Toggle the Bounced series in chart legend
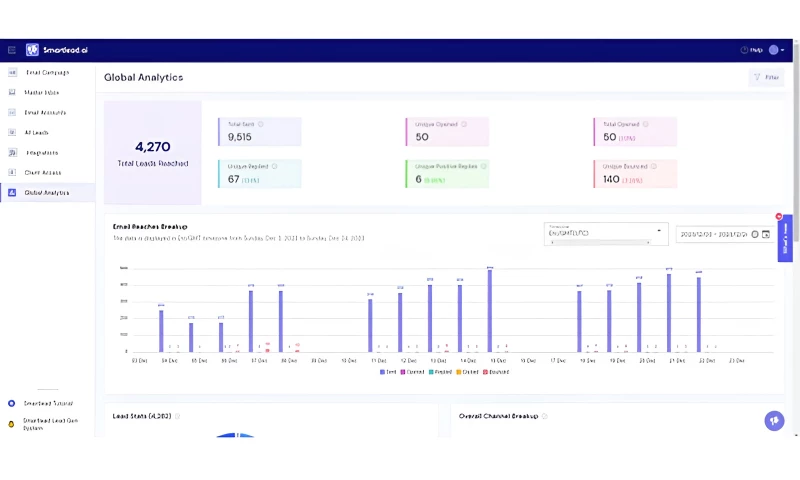800x480 pixels. pos(495,371)
